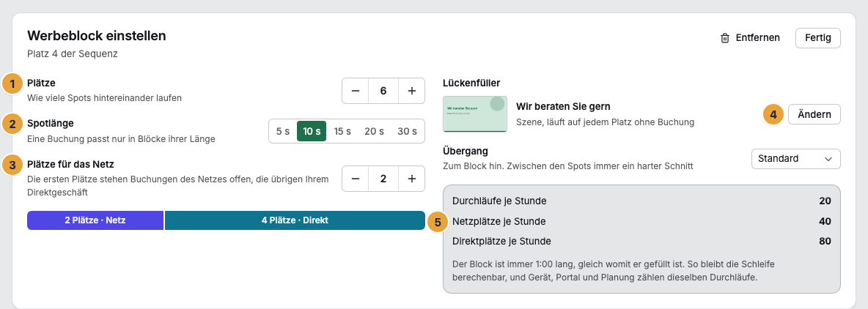Decrease Plätze für das Netz with minus

(356, 179)
